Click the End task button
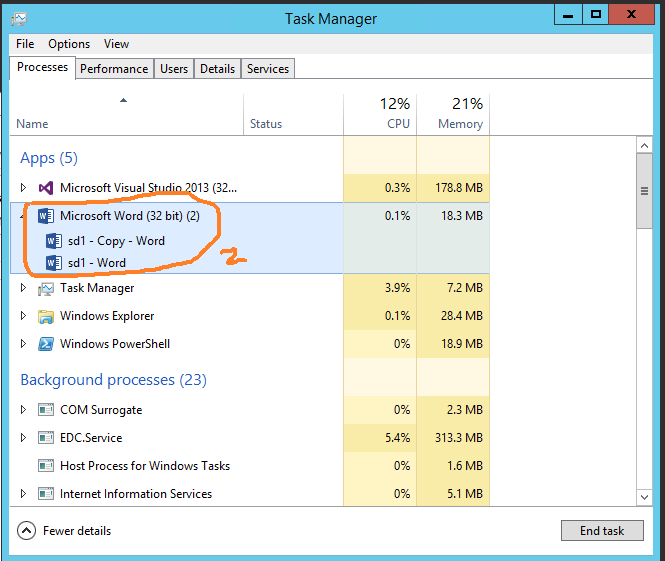 coord(602,531)
